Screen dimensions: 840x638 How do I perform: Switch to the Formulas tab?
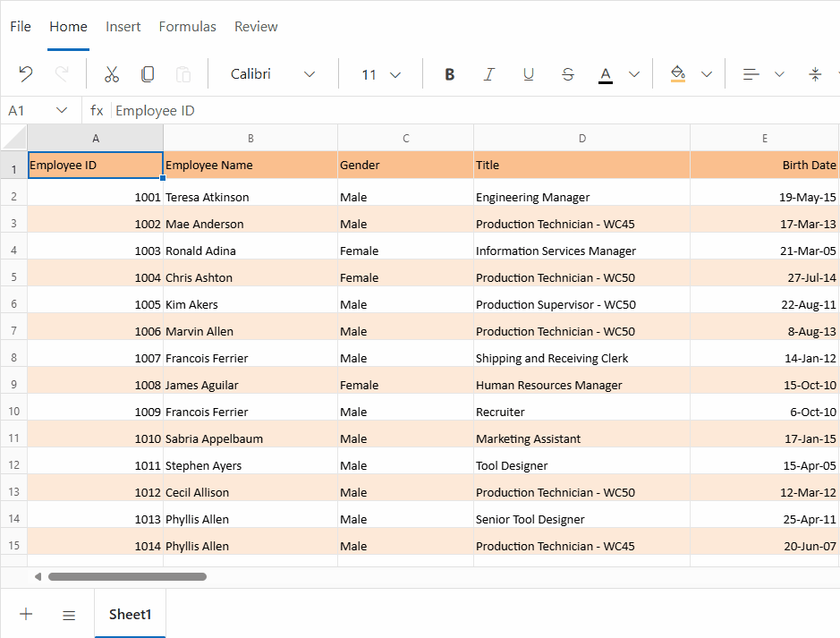coord(188,27)
